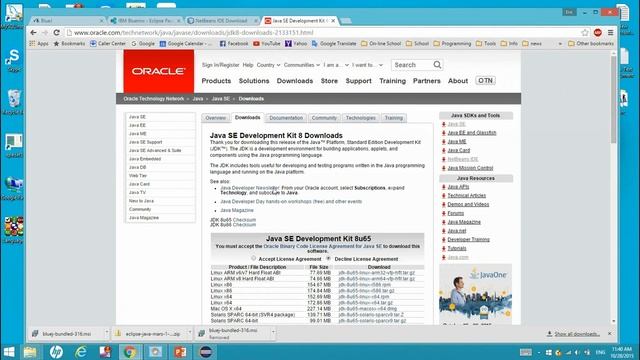Image resolution: width=640 pixels, height=360 pixels.
Task: Expand the 'I want to...' dropdown
Action: coord(367,65)
